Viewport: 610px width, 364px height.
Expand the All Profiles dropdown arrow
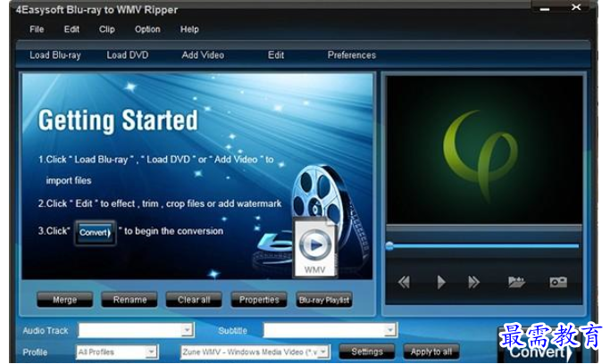click(151, 352)
